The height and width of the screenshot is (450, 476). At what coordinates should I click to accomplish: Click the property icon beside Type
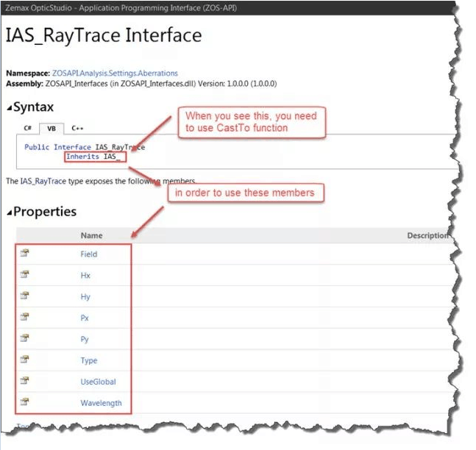click(24, 360)
